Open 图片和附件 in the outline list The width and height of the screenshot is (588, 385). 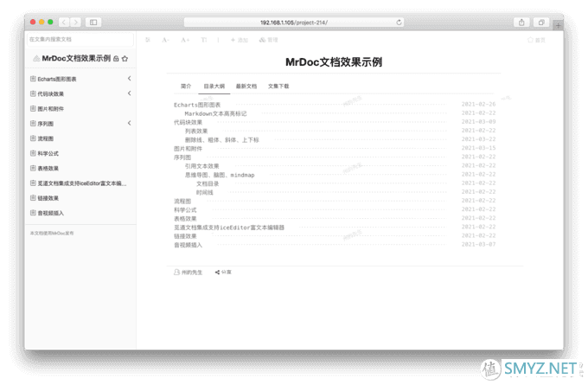188,149
